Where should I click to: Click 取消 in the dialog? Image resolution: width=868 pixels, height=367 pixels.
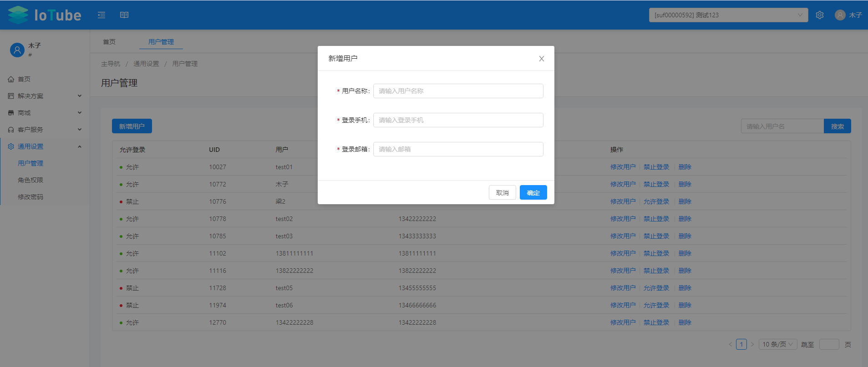pos(503,193)
